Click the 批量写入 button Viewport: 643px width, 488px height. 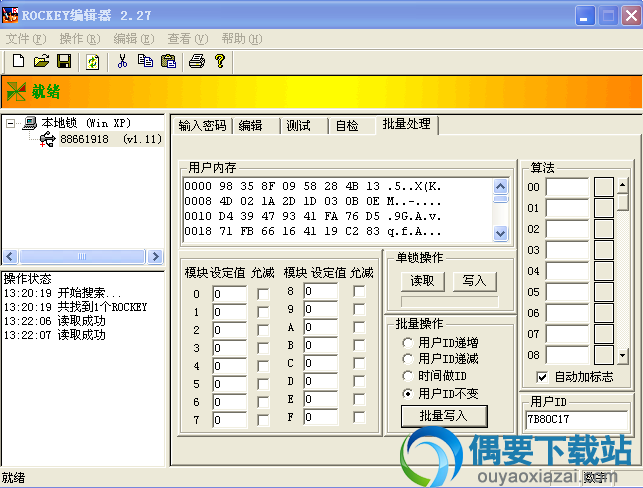(444, 416)
